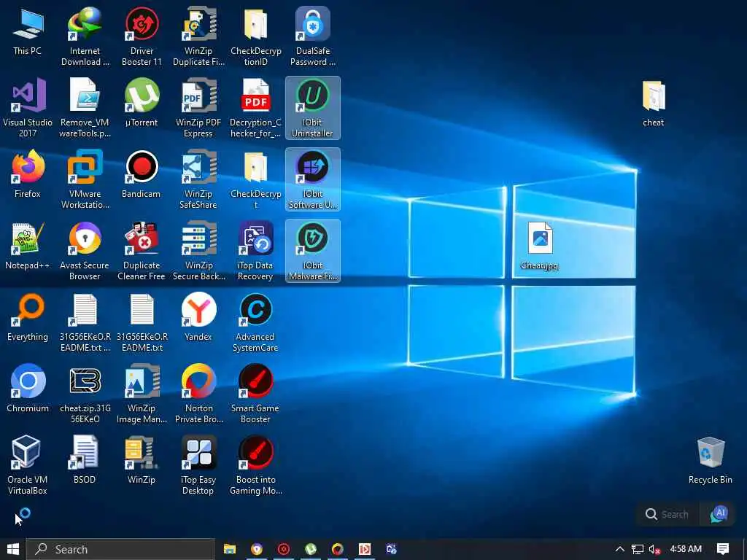Image resolution: width=747 pixels, height=560 pixels.
Task: Click the desktop widget Search box
Action: point(668,514)
